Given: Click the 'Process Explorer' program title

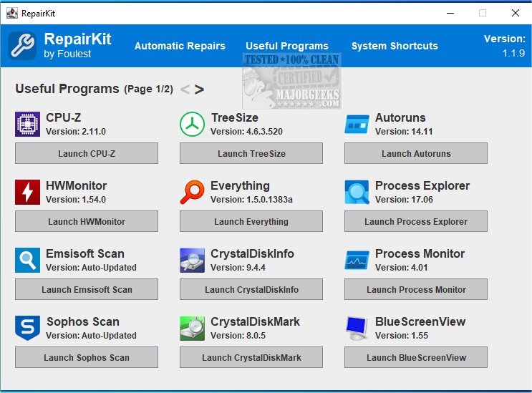Looking at the screenshot, I should pos(422,186).
